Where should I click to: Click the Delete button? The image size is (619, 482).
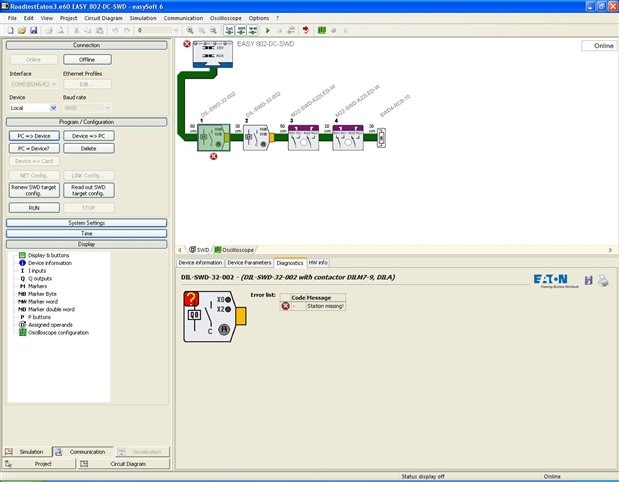89,148
